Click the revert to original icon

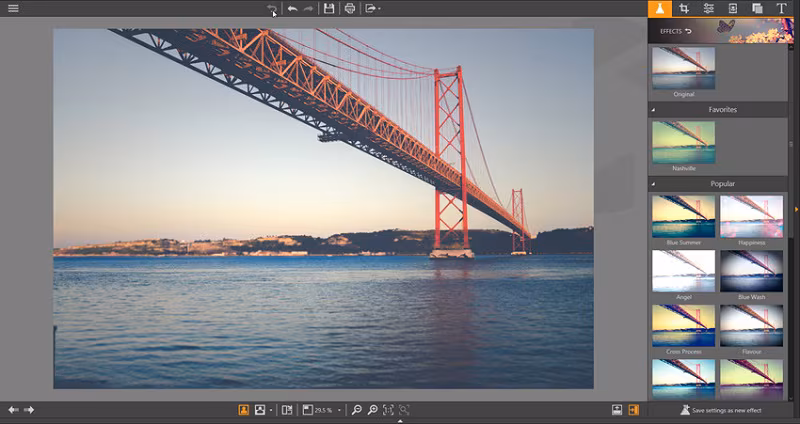point(272,8)
